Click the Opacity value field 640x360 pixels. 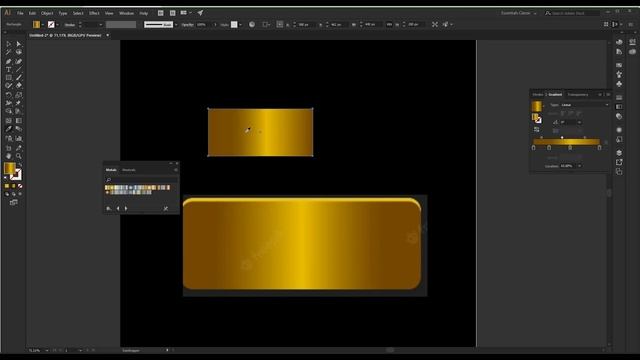[x=203, y=24]
